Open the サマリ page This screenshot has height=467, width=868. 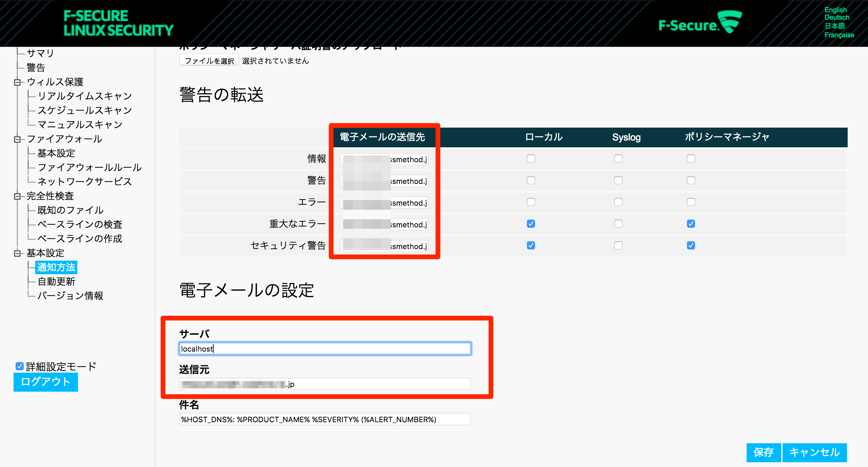(x=40, y=53)
